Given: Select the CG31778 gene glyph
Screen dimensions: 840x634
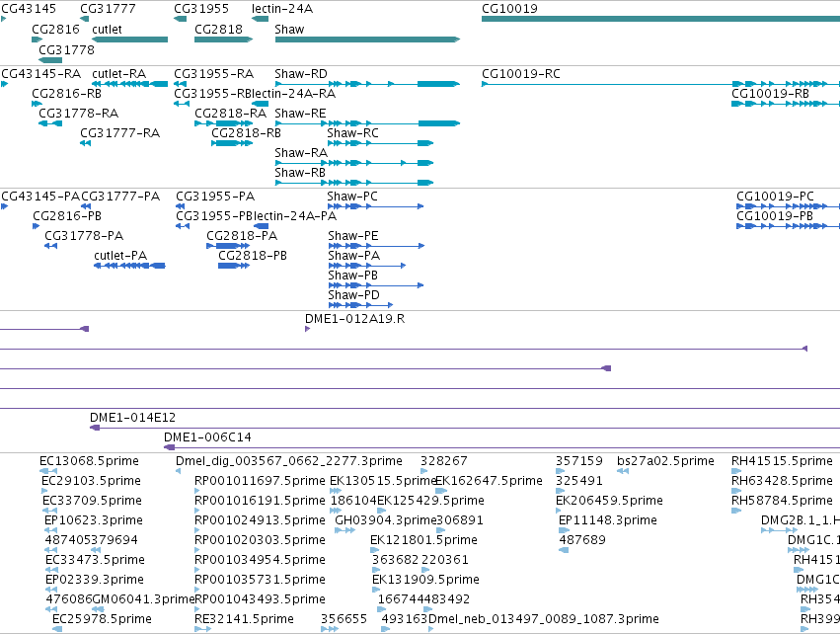Looking at the screenshot, I should tap(50, 60).
